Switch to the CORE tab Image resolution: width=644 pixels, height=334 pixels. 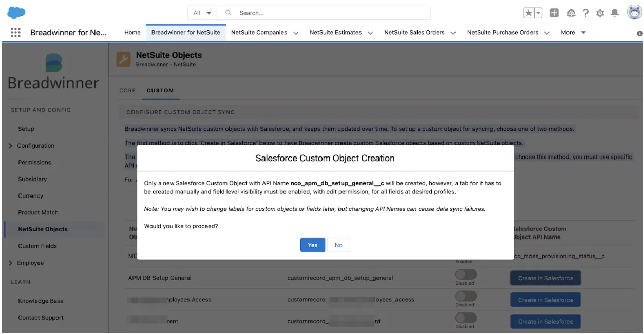click(x=127, y=90)
